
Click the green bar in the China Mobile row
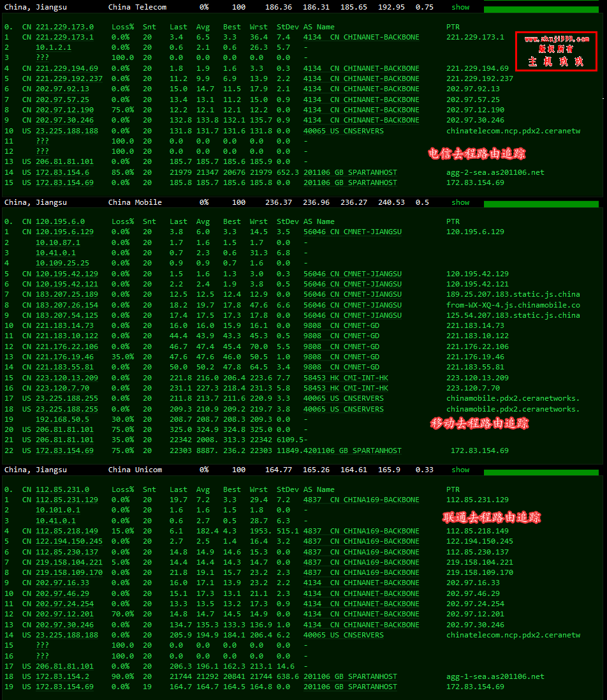pos(541,204)
